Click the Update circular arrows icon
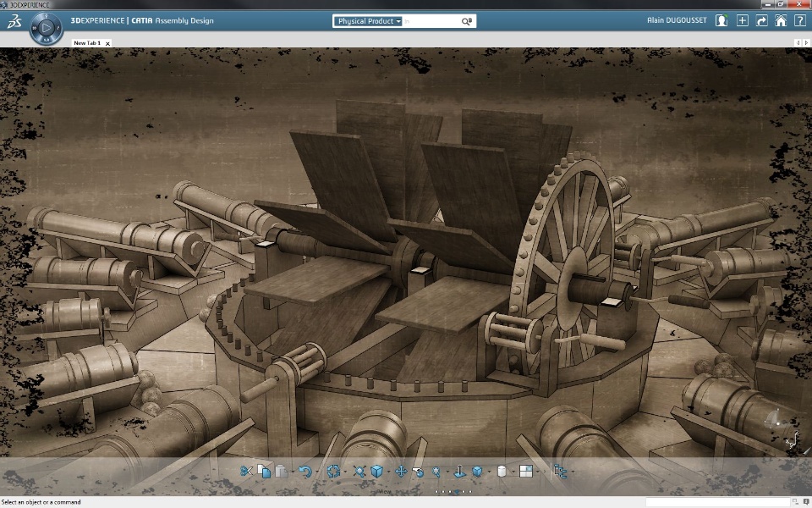The image size is (812, 508). [x=333, y=472]
